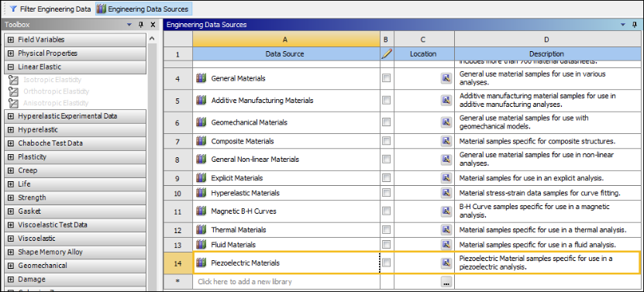The image size is (644, 292).
Task: Close the Toolbox panel
Action: click(153, 25)
